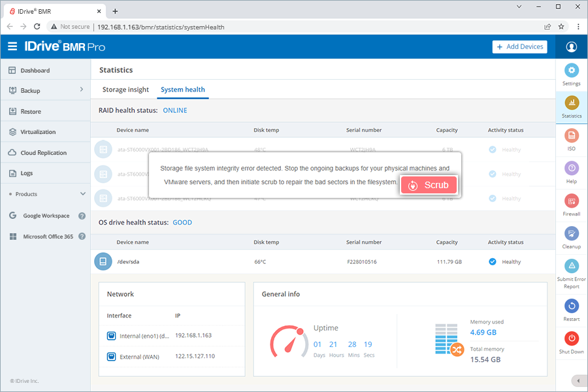Click the Internal (eno1) network interface icon

pos(111,336)
